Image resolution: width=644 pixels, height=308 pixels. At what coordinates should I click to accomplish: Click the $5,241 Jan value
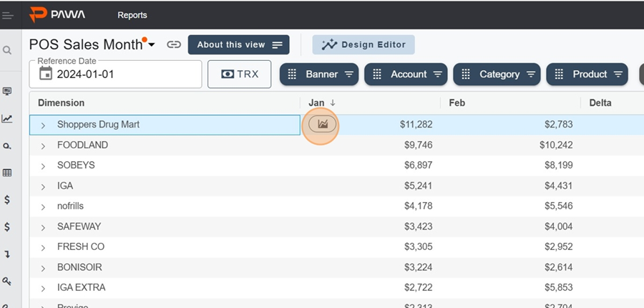tap(418, 186)
